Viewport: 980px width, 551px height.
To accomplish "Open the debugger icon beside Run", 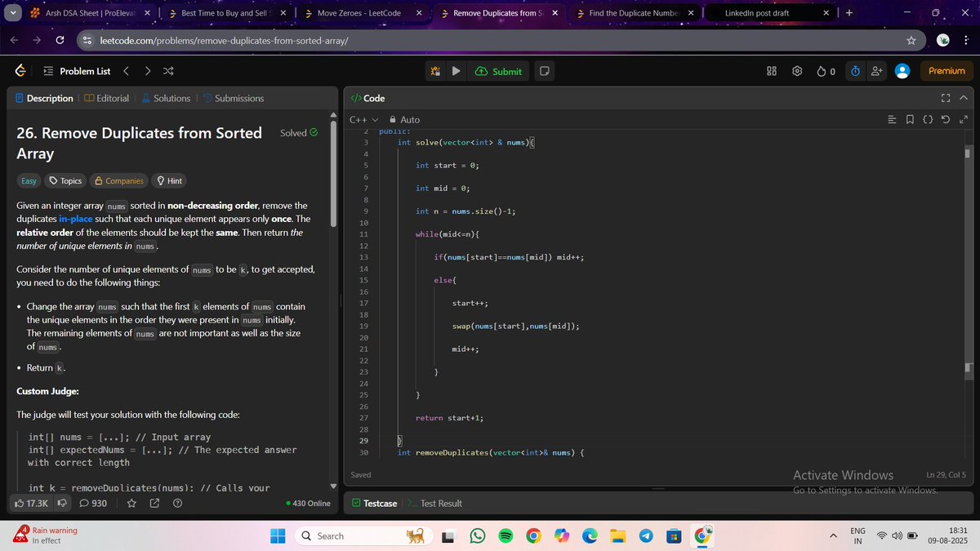I will 437,71.
